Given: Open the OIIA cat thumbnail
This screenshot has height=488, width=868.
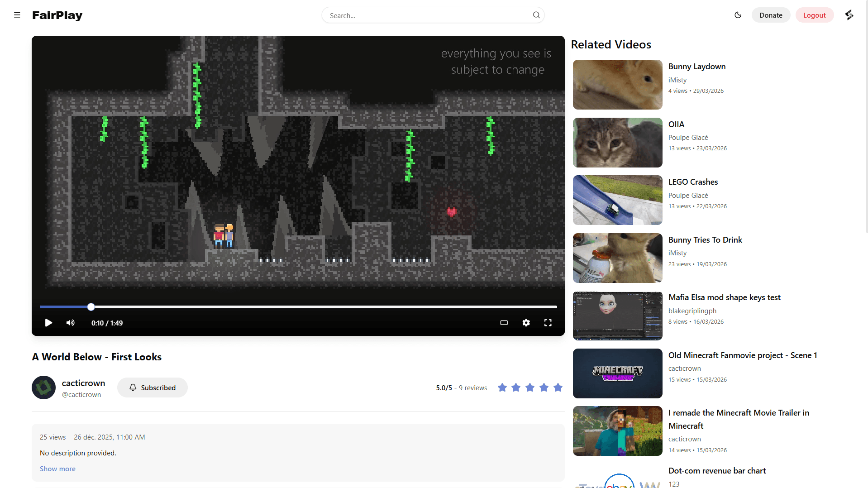Looking at the screenshot, I should click(617, 143).
